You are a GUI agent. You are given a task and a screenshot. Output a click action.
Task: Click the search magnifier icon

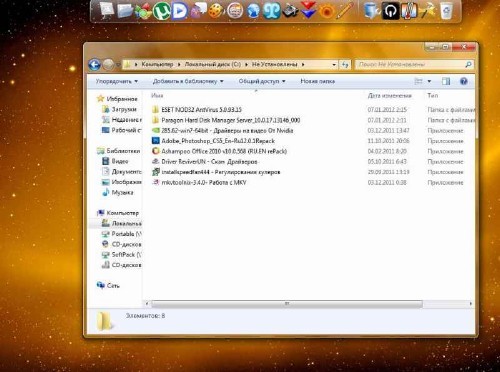click(468, 64)
